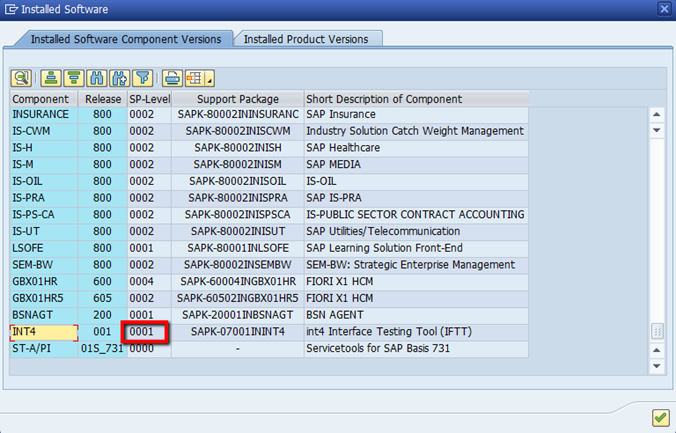This screenshot has width=676, height=433.
Task: Click the release 01S_731 cell
Action: tap(103, 348)
